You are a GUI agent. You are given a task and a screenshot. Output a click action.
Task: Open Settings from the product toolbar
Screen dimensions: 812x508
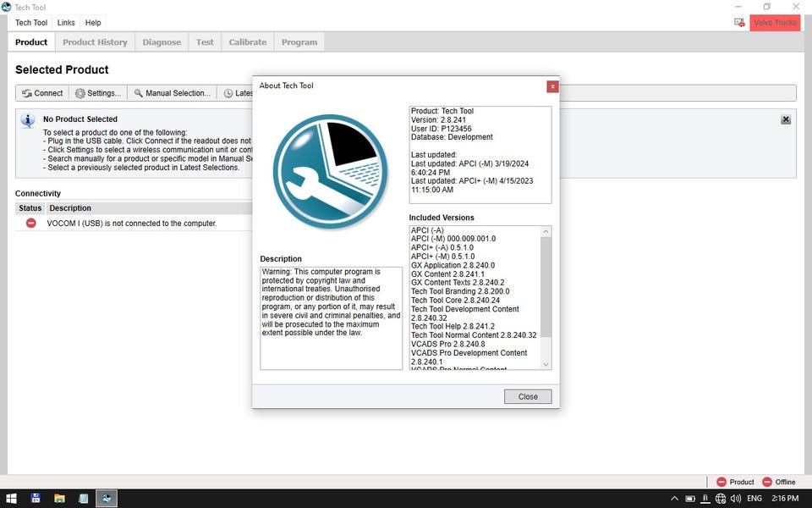[98, 93]
